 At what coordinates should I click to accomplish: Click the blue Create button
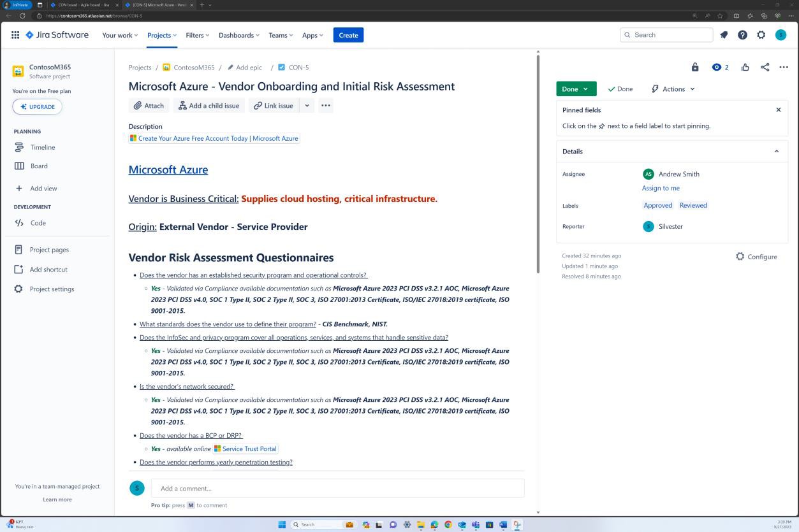pyautogui.click(x=348, y=35)
